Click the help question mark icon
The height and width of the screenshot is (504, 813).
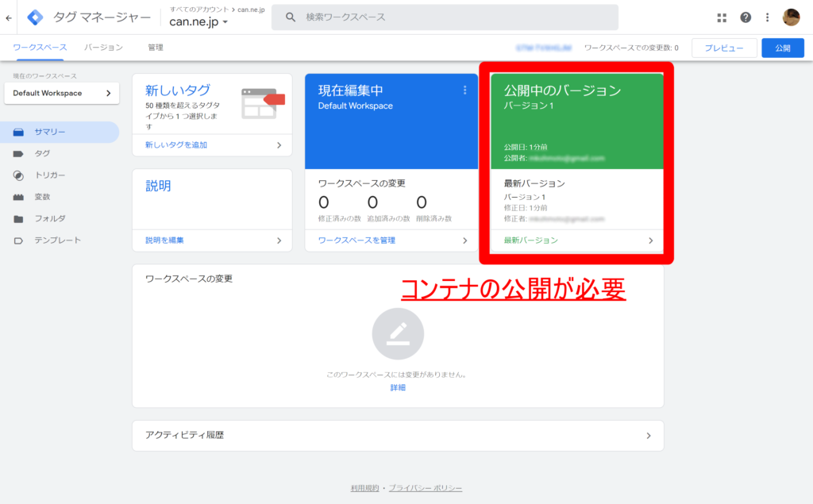pos(747,16)
